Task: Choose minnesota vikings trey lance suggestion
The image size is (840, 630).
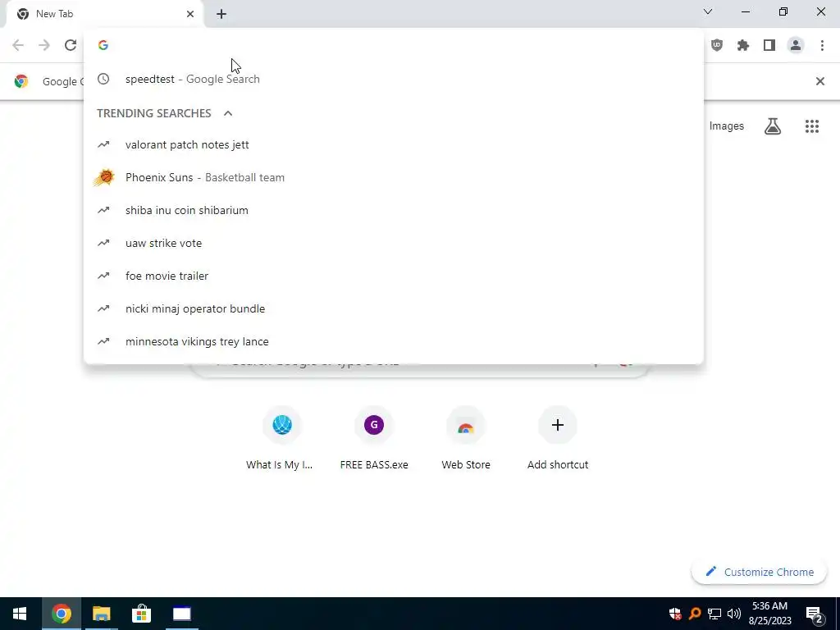Action: (x=393, y=341)
